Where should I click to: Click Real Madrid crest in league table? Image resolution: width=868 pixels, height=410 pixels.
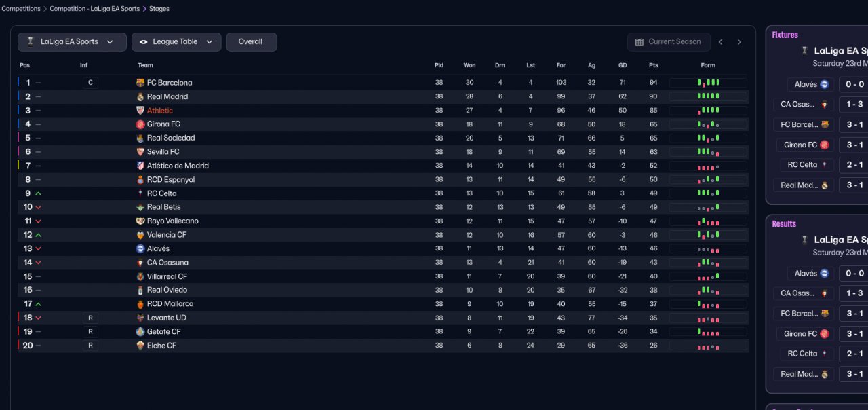pyautogui.click(x=140, y=97)
